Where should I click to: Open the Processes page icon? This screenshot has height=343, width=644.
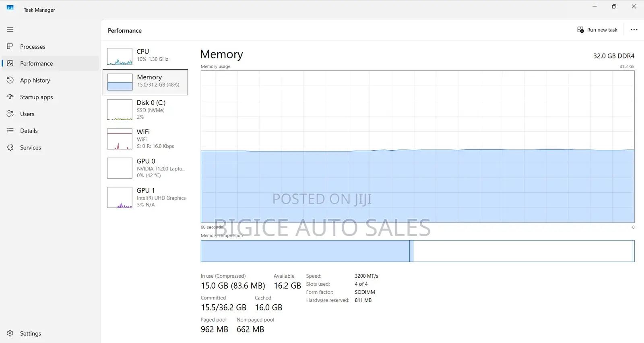coord(10,46)
